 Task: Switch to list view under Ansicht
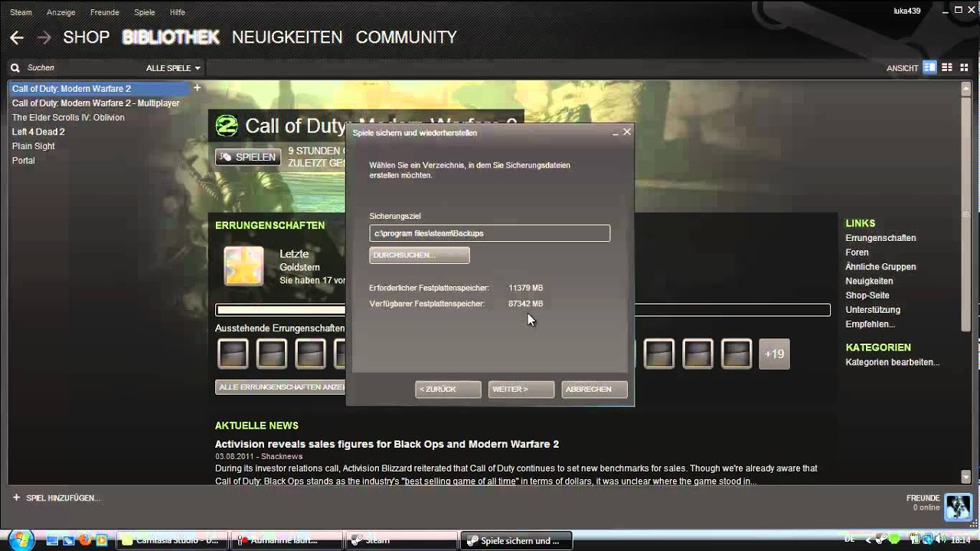click(x=946, y=67)
